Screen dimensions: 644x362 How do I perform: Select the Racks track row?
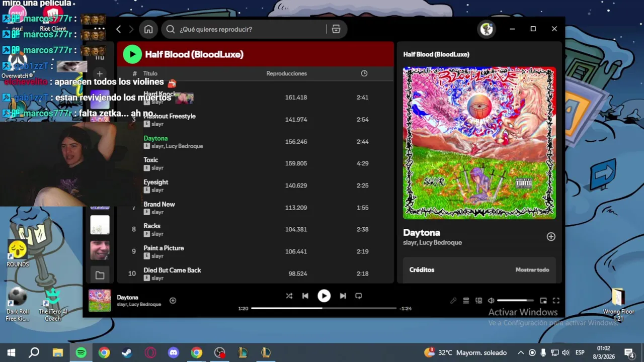[255, 229]
